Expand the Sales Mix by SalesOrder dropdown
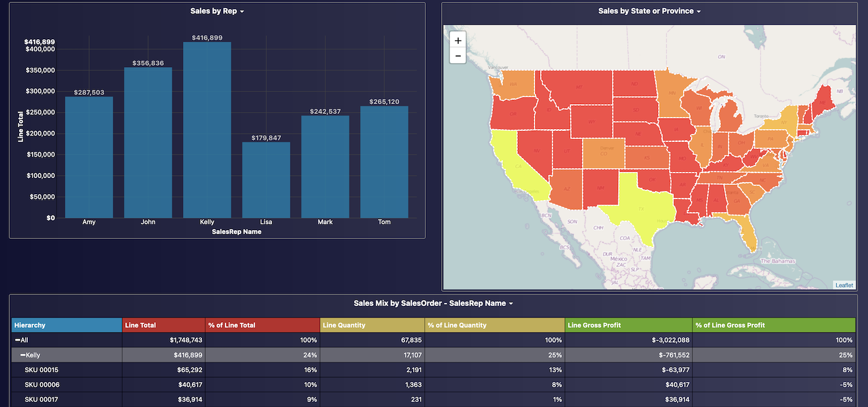Viewport: 868px width, 407px height. (x=433, y=304)
